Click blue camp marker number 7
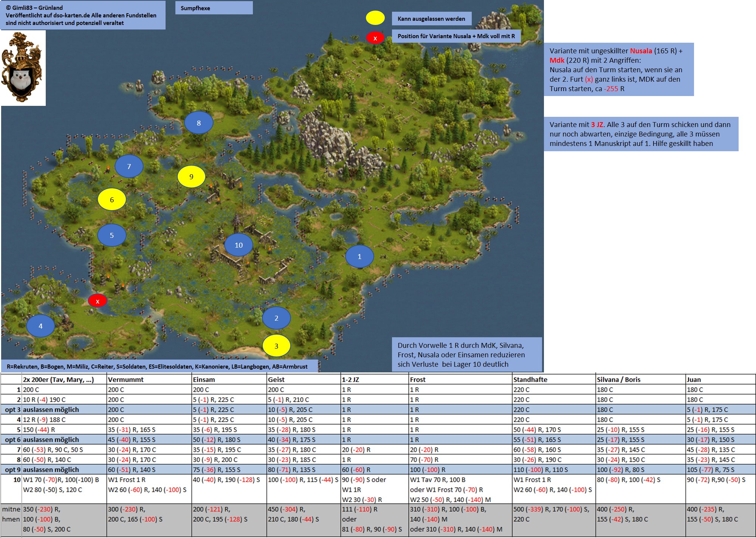Image resolution: width=756 pixels, height=538 pixels. click(129, 166)
